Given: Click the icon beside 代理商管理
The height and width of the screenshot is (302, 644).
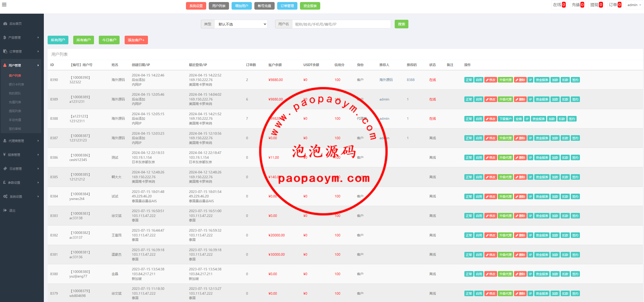Looking at the screenshot, I should coord(5,141).
